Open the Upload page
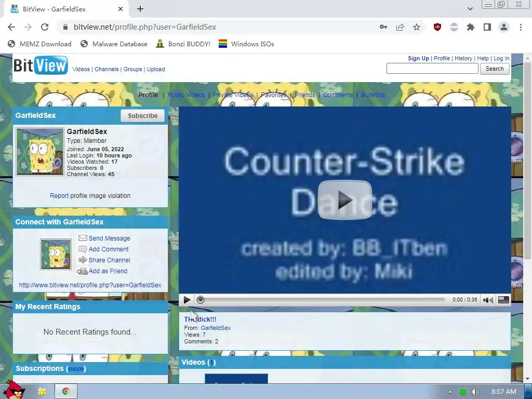 (156, 69)
